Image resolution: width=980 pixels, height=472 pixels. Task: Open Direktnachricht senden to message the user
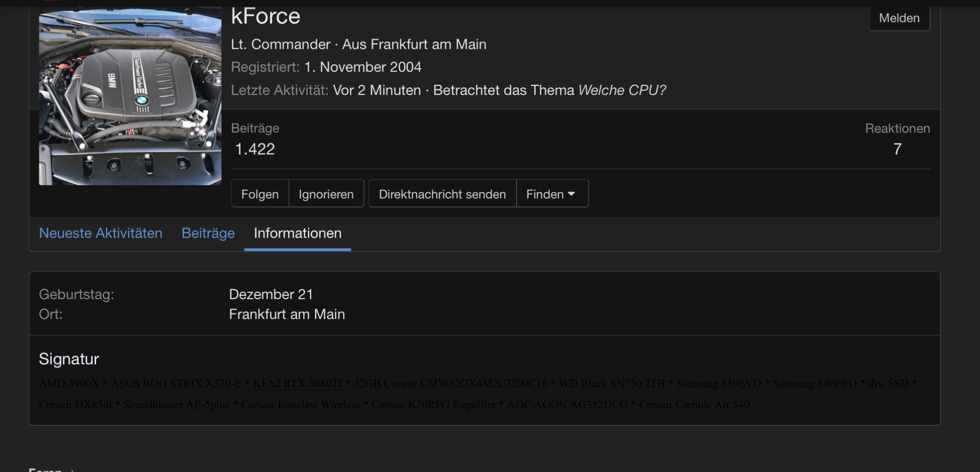point(442,194)
